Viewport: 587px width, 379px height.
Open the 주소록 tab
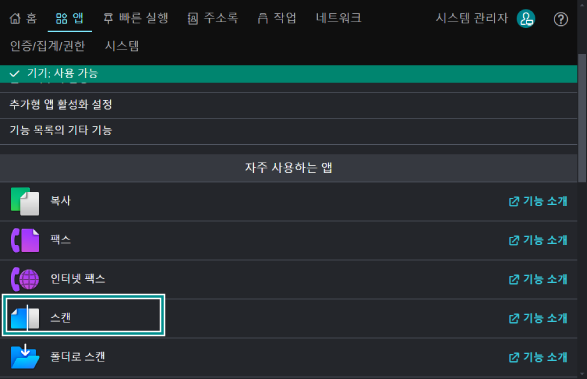[x=213, y=18]
